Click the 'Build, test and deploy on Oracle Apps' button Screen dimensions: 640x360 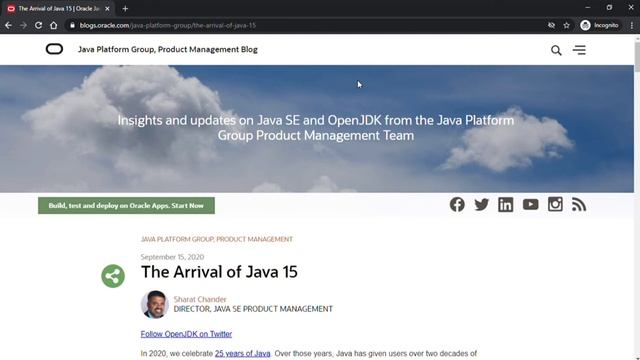coord(127,205)
